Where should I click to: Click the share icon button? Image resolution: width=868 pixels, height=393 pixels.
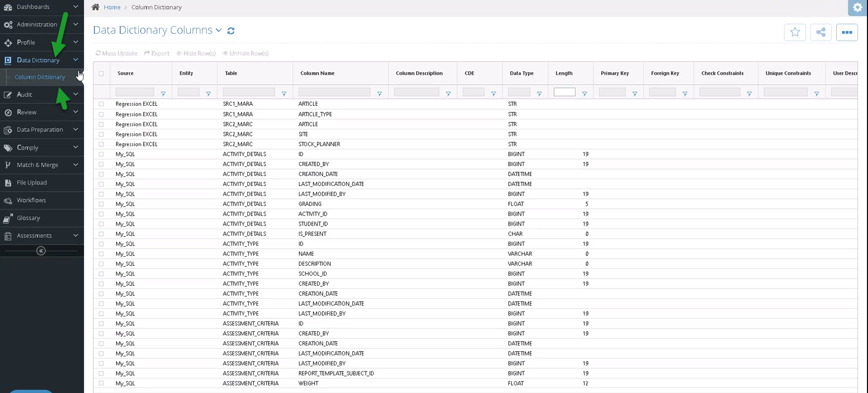[821, 32]
